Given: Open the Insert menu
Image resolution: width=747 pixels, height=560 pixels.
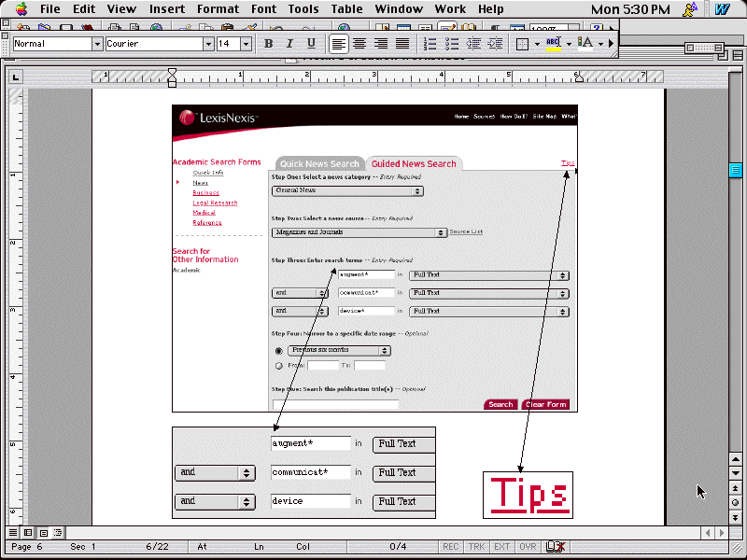Looking at the screenshot, I should (x=167, y=9).
